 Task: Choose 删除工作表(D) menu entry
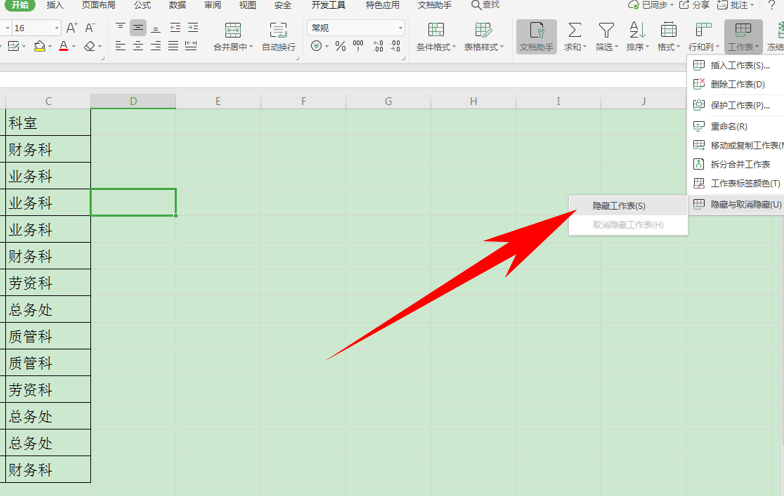click(x=736, y=84)
